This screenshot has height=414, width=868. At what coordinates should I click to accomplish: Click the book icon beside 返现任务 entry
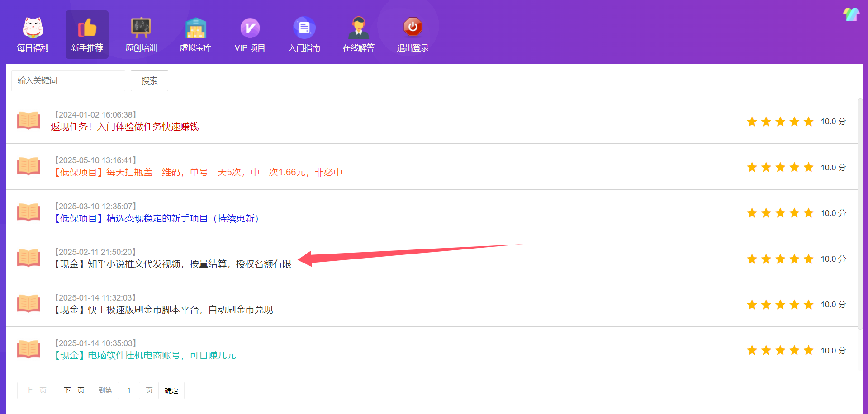[28, 121]
